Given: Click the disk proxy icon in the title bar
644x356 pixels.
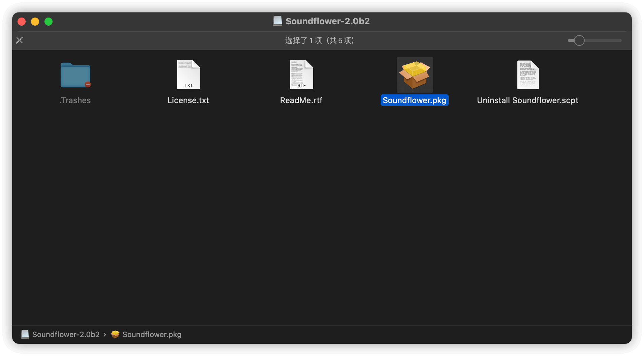Looking at the screenshot, I should click(278, 21).
